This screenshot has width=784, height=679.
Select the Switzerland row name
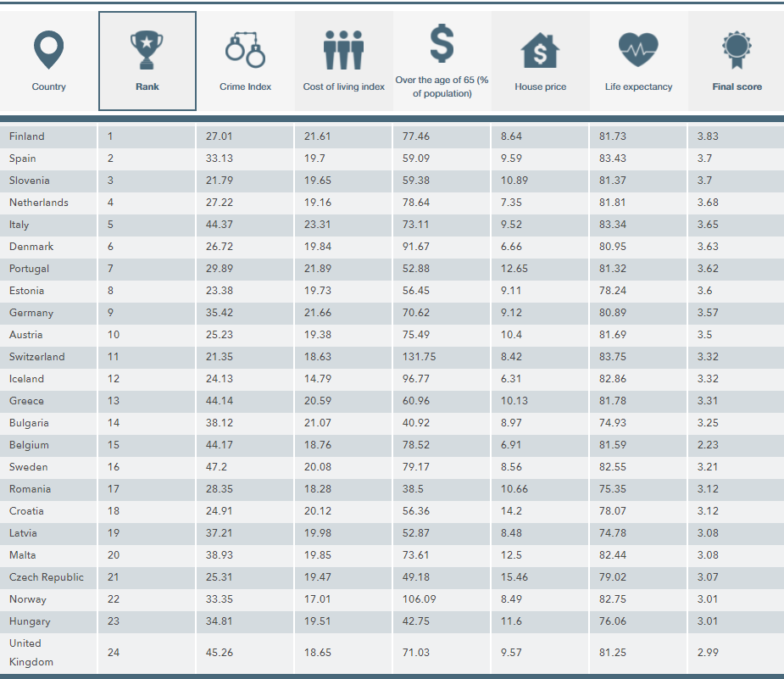[37, 357]
